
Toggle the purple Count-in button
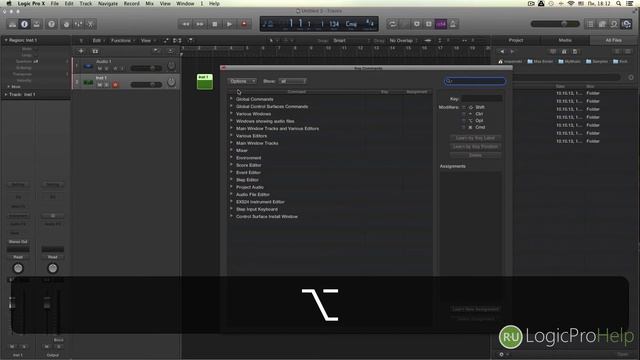[x=441, y=24]
